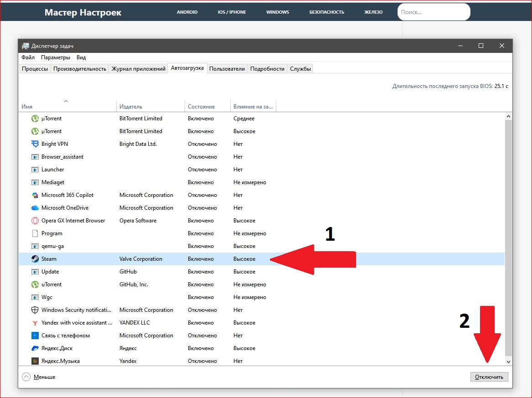Switch to the Журнал приложений tab
This screenshot has height=398, width=532.
139,68
